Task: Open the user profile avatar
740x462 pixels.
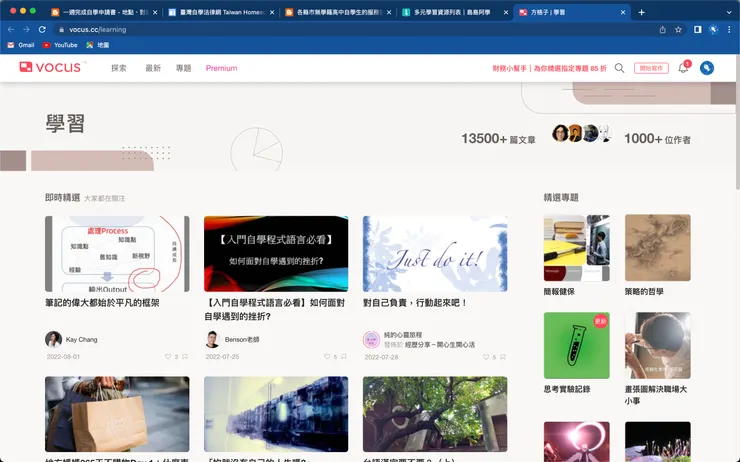Action: pos(706,68)
